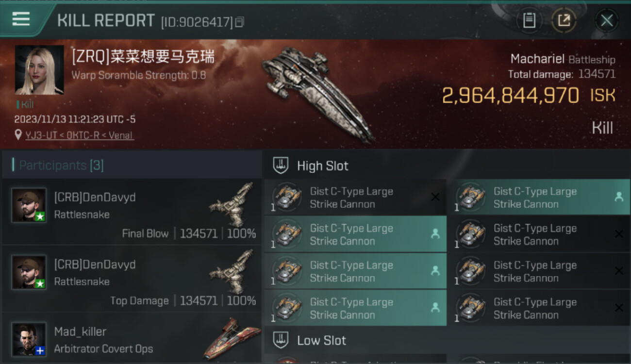The height and width of the screenshot is (364, 631).
Task: Open the hamburger menu icon
Action: click(x=21, y=18)
